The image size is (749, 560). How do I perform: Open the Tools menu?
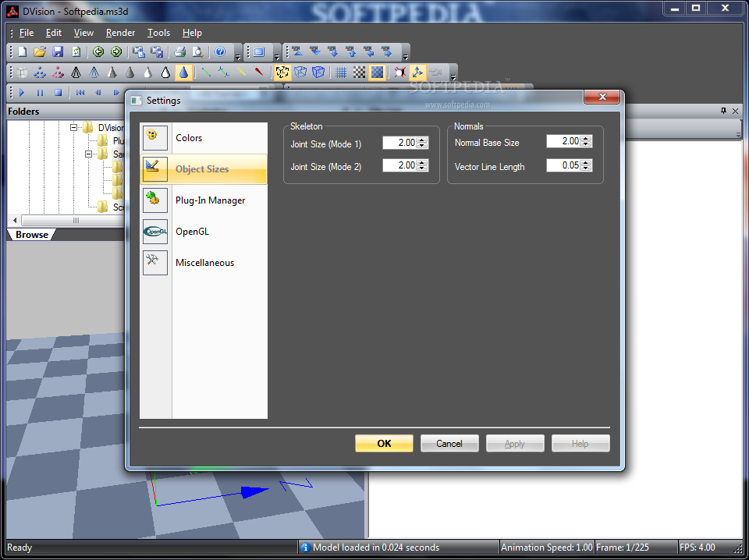(x=158, y=33)
